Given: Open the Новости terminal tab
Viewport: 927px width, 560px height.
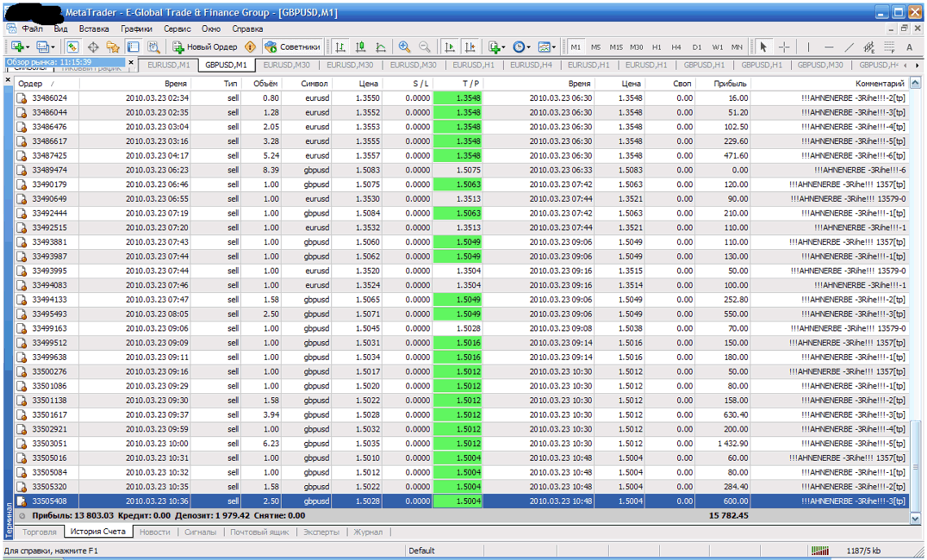Looking at the screenshot, I should tap(155, 532).
